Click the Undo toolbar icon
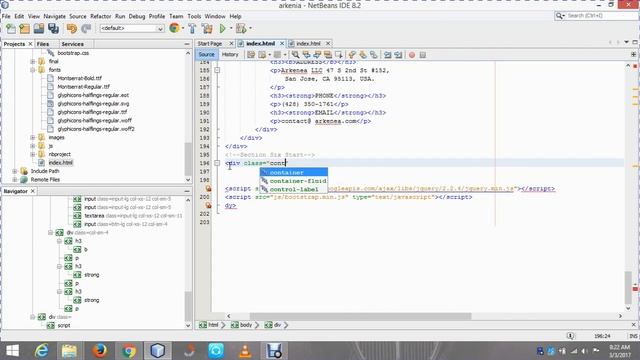This screenshot has height=360, width=640. [72, 28]
